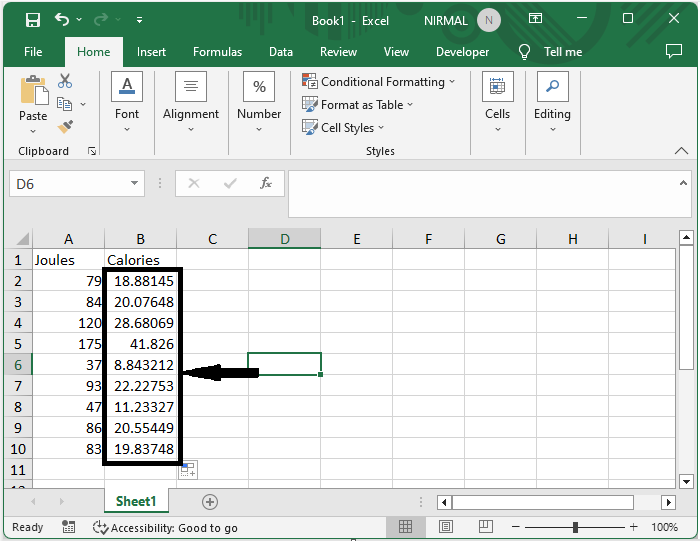This screenshot has width=700, height=541.
Task: Click vertical scrollbar up arrow
Action: [687, 237]
